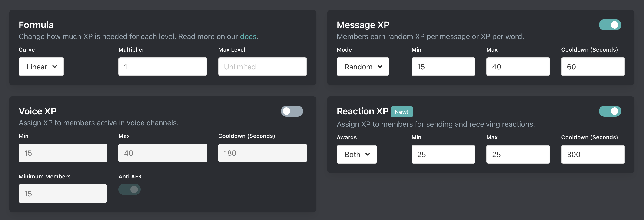Enable the Voice XP feature toggle
644x220 pixels.
click(x=292, y=111)
